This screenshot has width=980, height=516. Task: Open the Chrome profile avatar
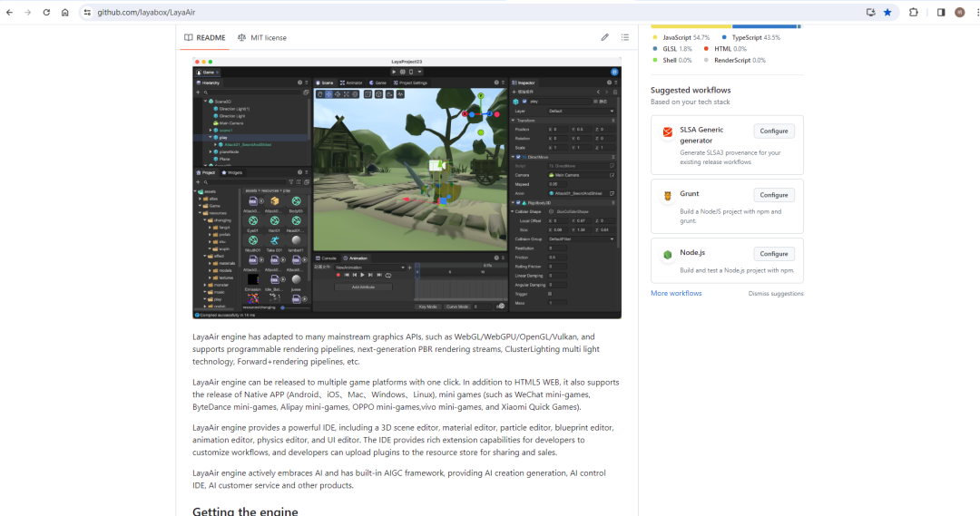point(960,13)
